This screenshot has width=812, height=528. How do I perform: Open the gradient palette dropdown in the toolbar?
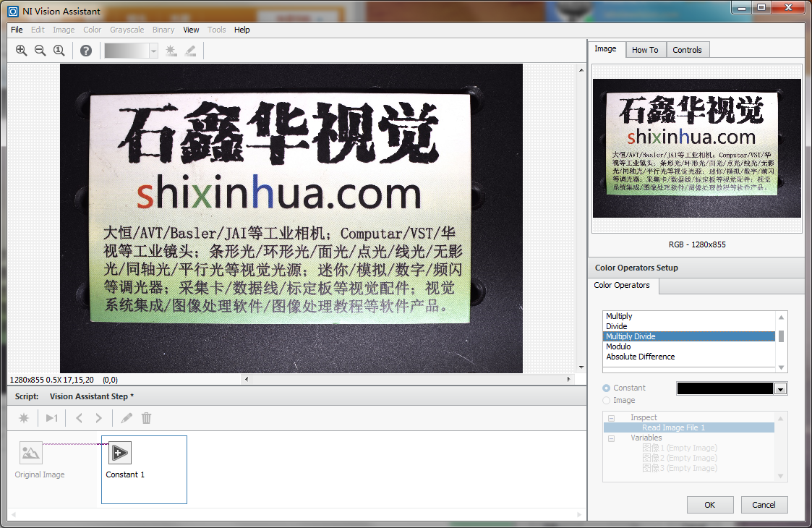point(153,51)
